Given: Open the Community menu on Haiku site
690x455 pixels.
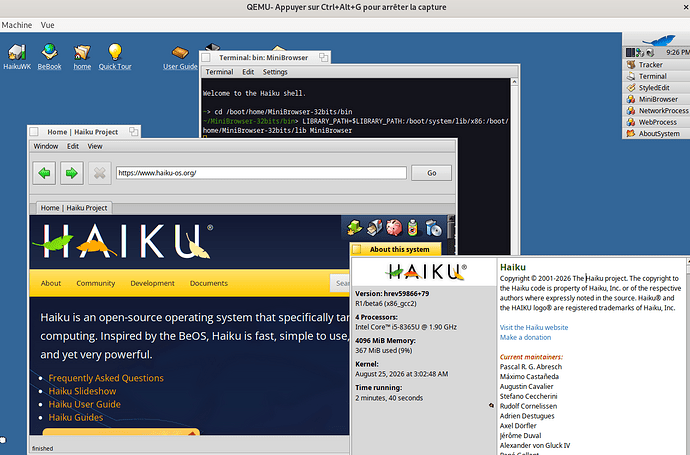Looking at the screenshot, I should point(95,283).
